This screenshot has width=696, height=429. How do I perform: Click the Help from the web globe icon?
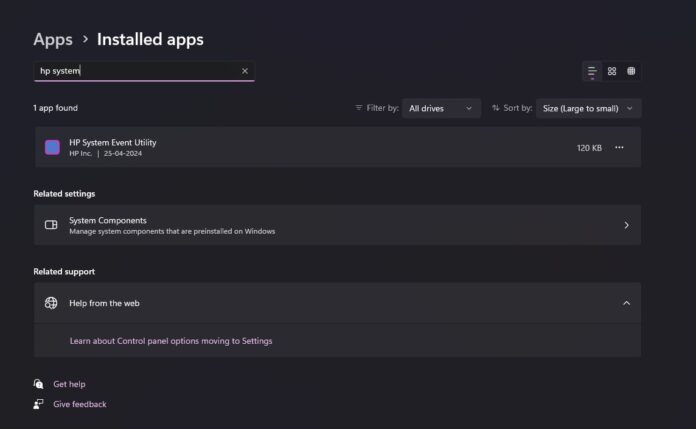click(51, 303)
